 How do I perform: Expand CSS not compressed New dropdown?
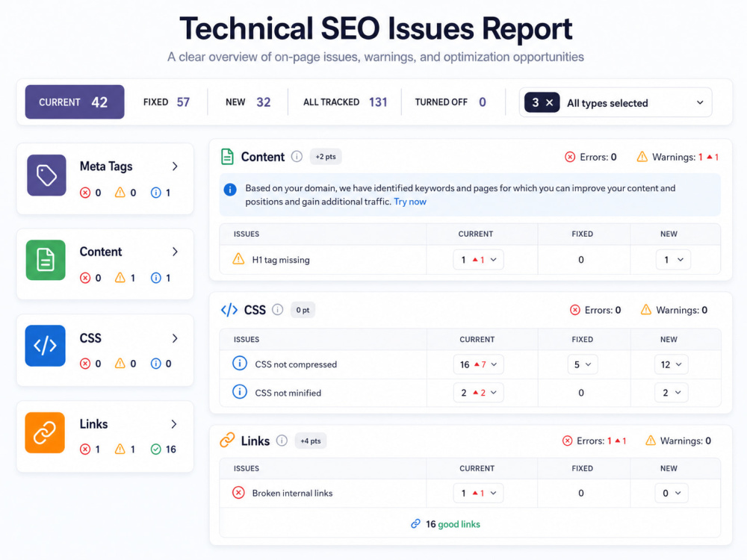click(671, 364)
